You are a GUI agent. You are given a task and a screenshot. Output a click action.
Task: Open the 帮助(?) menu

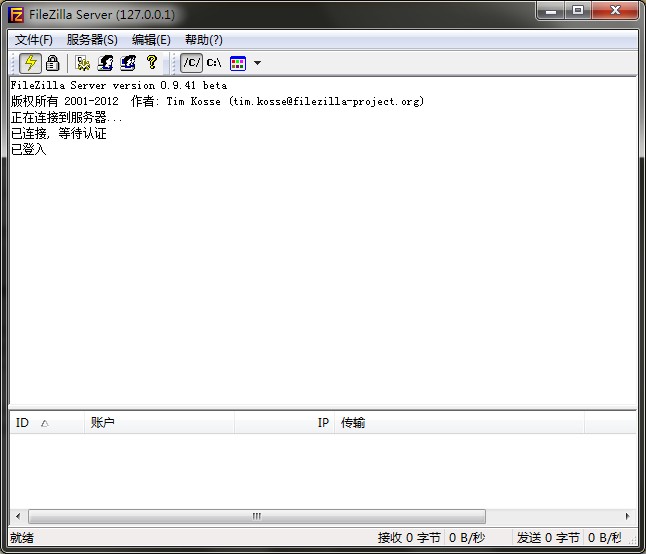pos(203,40)
